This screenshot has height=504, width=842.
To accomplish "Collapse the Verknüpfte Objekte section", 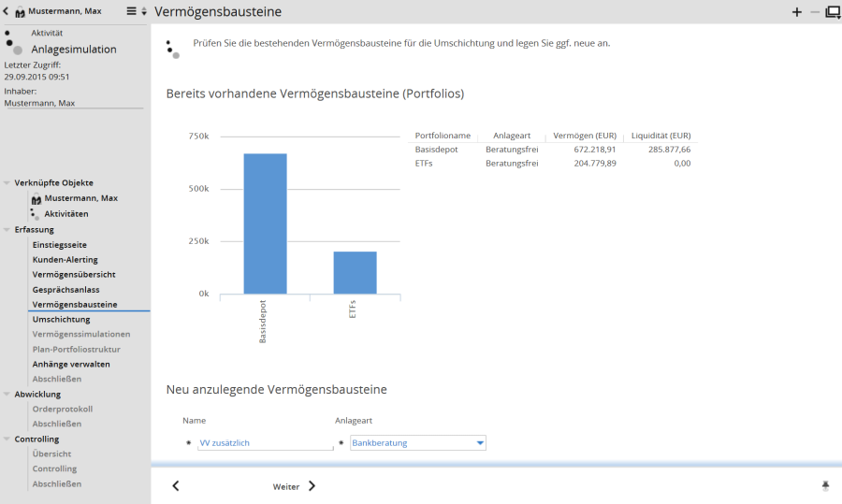I will pyautogui.click(x=7, y=183).
